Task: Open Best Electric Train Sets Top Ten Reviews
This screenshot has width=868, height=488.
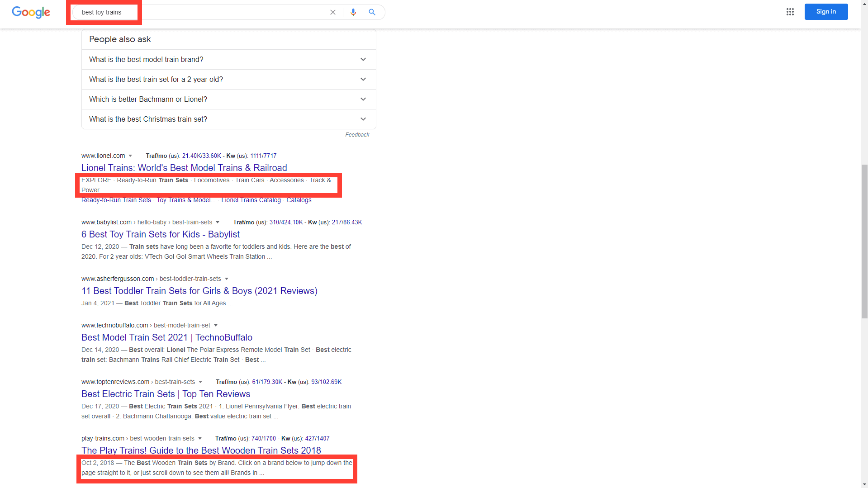Action: point(166,394)
